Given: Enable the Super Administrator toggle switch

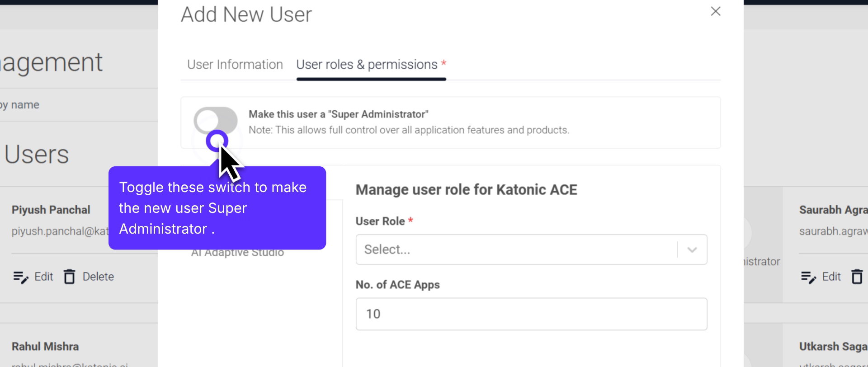Looking at the screenshot, I should 216,120.
